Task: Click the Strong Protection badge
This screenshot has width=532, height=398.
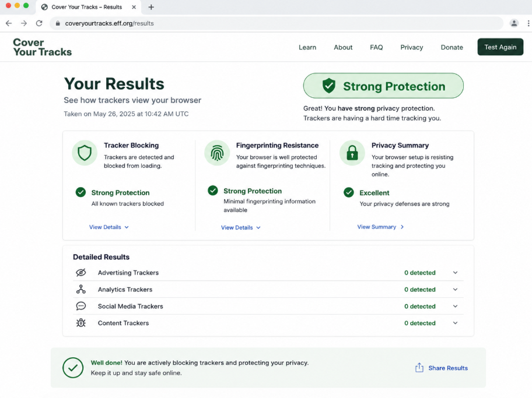Action: (x=383, y=86)
